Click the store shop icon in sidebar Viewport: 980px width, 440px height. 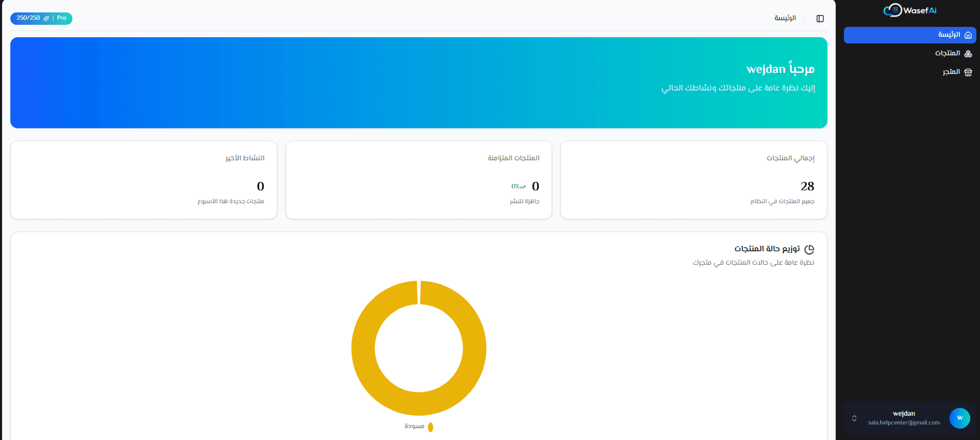pyautogui.click(x=968, y=72)
